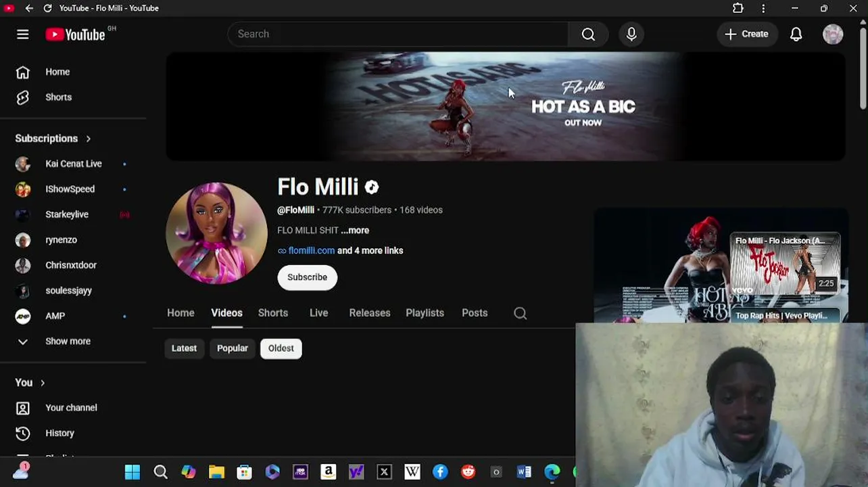Open Reddit from the taskbar
The image size is (868, 487).
pos(468,472)
